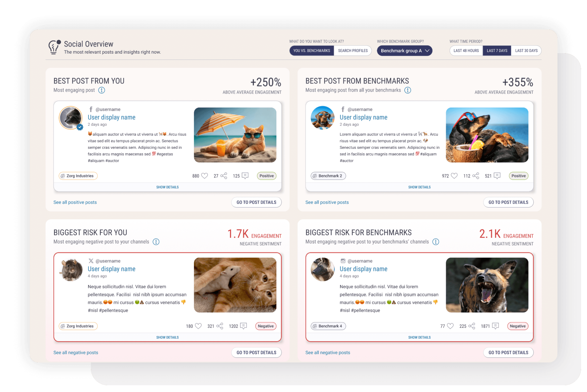Click the heart icon showing 880 likes

point(204,175)
